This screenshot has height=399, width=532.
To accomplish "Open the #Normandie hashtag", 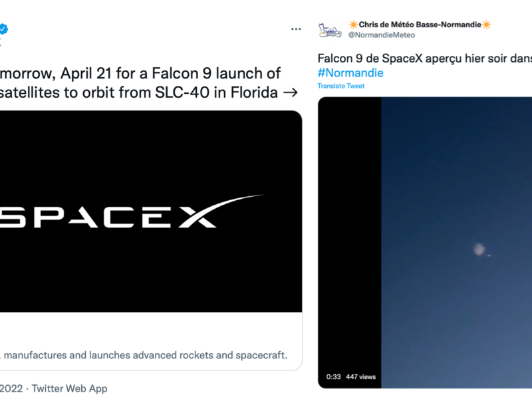I will coord(350,73).
